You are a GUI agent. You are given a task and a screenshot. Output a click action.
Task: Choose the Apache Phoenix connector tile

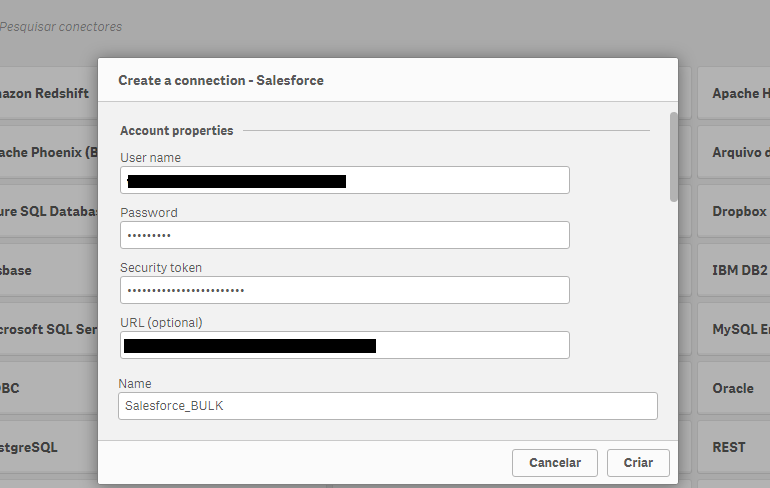pyautogui.click(x=47, y=153)
